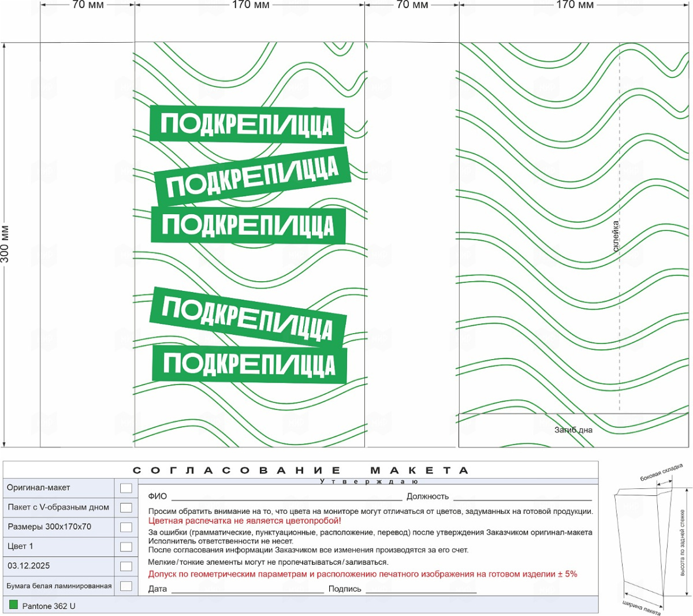Select the tilted second ПОДКРЕПИЦЦА banner
This screenshot has height=616, width=693.
coord(252,176)
